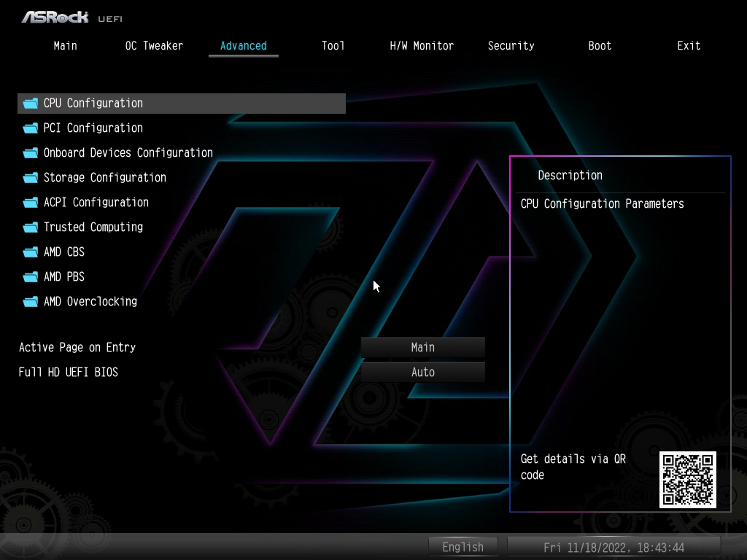Click the Trusted Computing folder icon
This screenshot has height=560, width=747.
point(31,227)
